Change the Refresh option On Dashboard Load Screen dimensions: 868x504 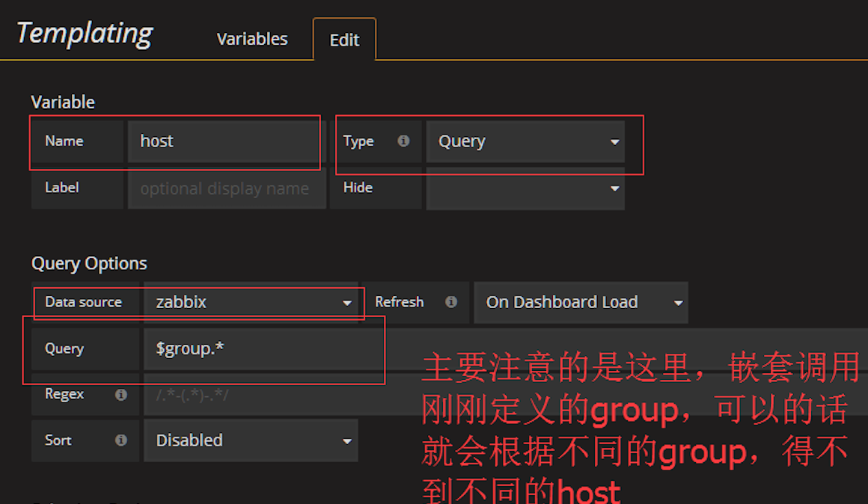(x=580, y=302)
